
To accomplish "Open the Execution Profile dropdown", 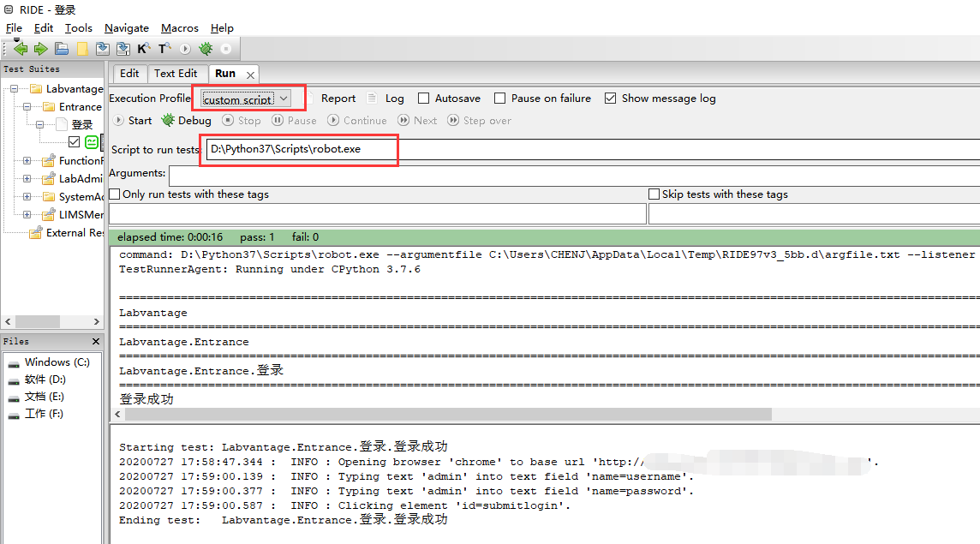I will [284, 98].
